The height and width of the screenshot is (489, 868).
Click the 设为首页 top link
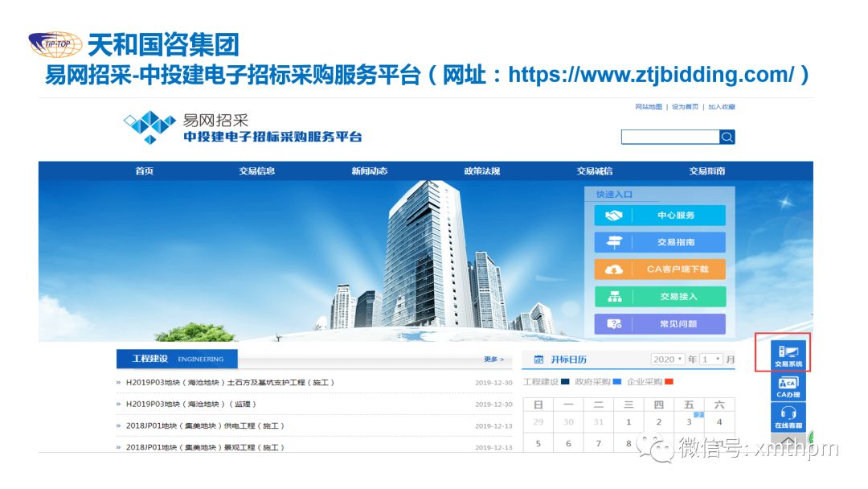685,107
